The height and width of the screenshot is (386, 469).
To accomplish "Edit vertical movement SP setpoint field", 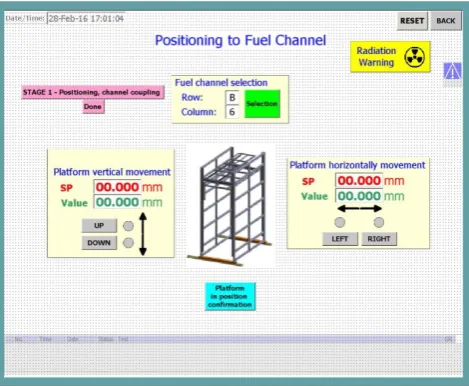I will (x=117, y=187).
